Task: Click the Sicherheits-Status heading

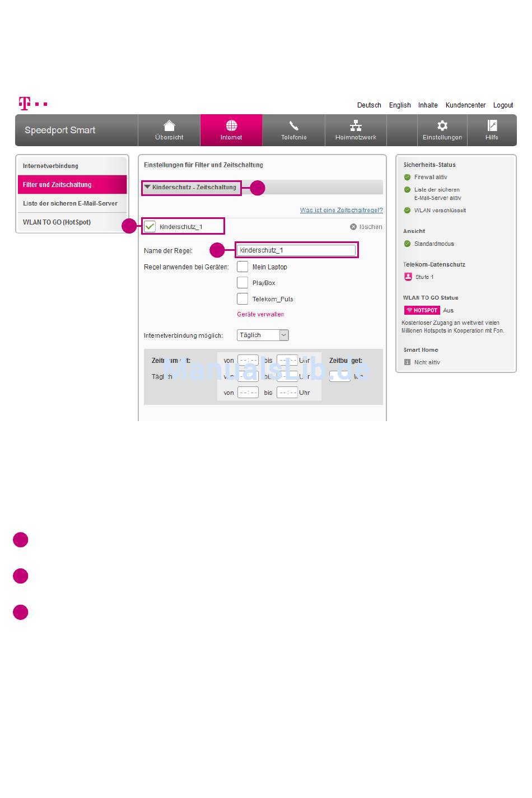Action: click(430, 165)
